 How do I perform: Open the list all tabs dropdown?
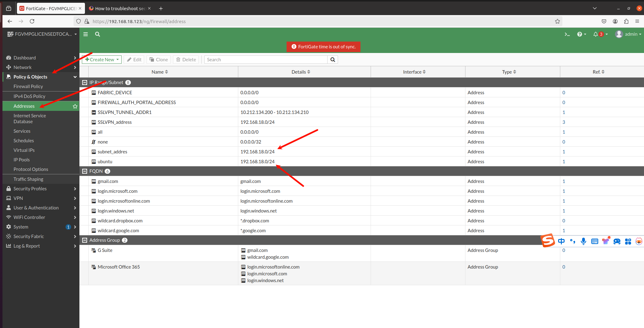(595, 8)
